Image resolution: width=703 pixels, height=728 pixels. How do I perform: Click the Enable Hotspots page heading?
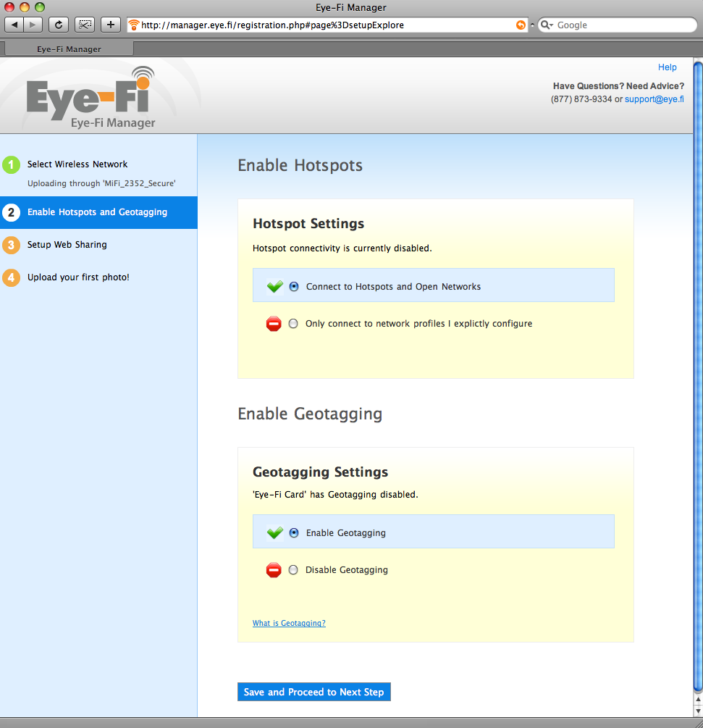[300, 165]
